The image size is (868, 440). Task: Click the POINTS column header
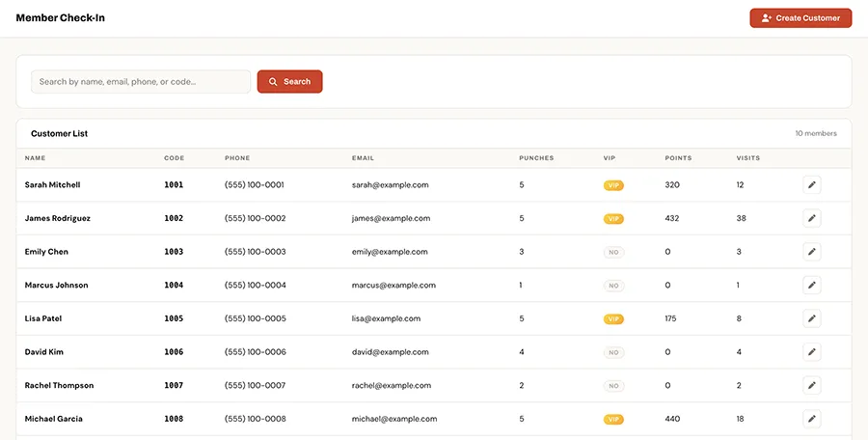(x=678, y=158)
